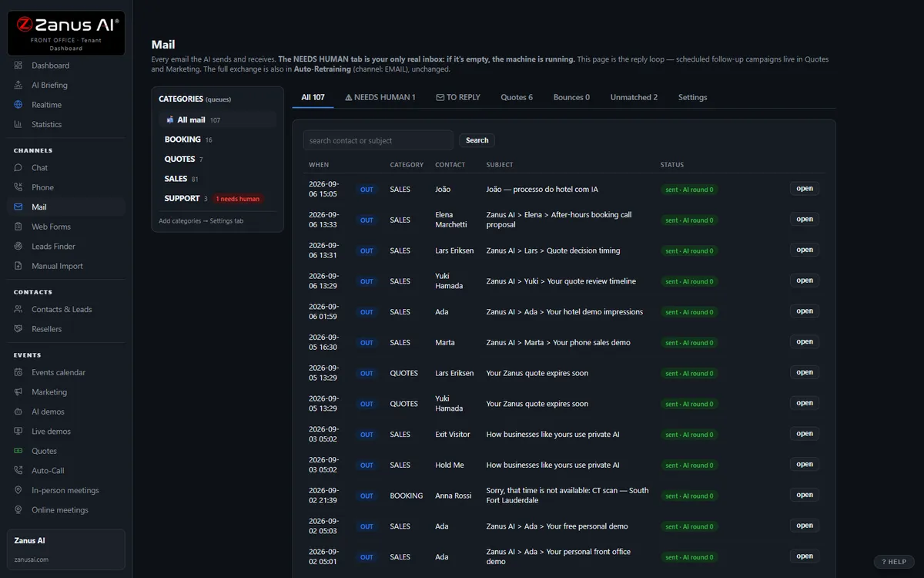The height and width of the screenshot is (578, 924).
Task: Open the Chat channel icon
Action: (18, 167)
